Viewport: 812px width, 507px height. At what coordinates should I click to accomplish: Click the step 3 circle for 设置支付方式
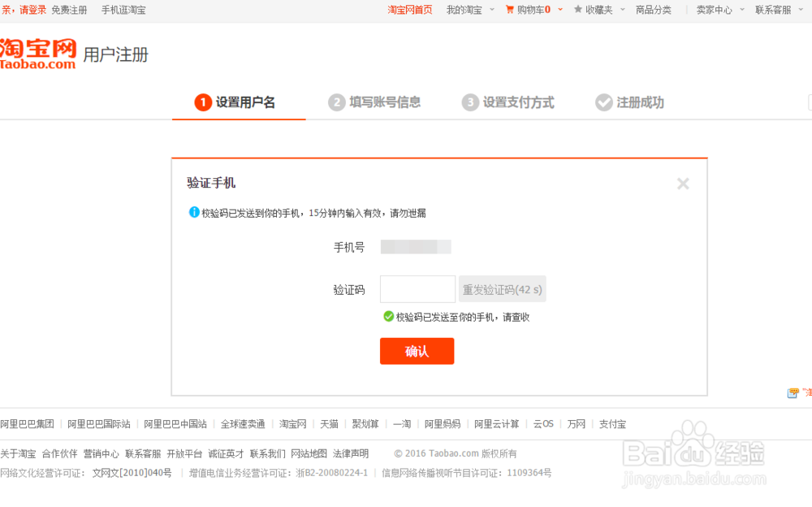click(470, 102)
